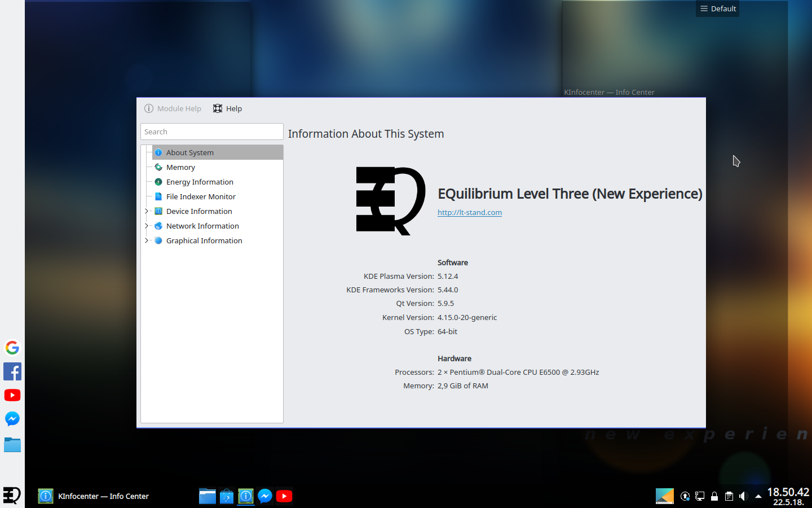Open the clipboard tray icon
This screenshot has height=508, width=812.
(729, 496)
